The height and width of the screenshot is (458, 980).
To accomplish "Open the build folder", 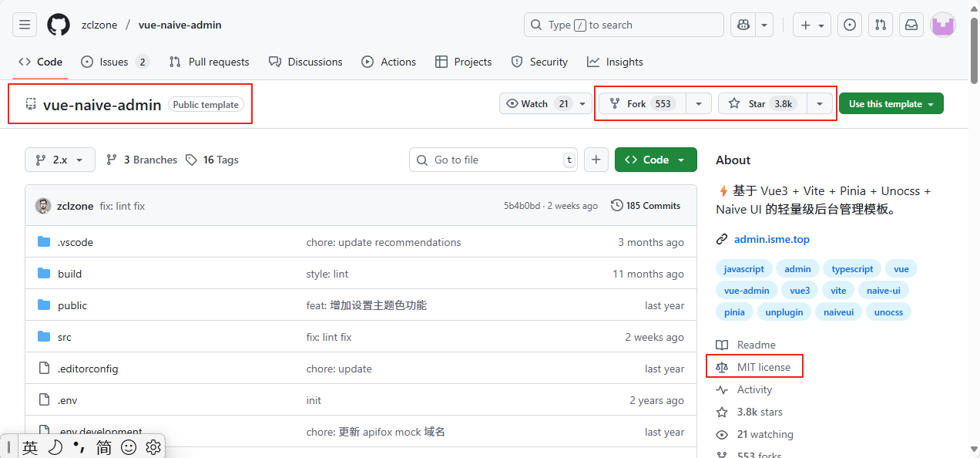I will (x=69, y=274).
